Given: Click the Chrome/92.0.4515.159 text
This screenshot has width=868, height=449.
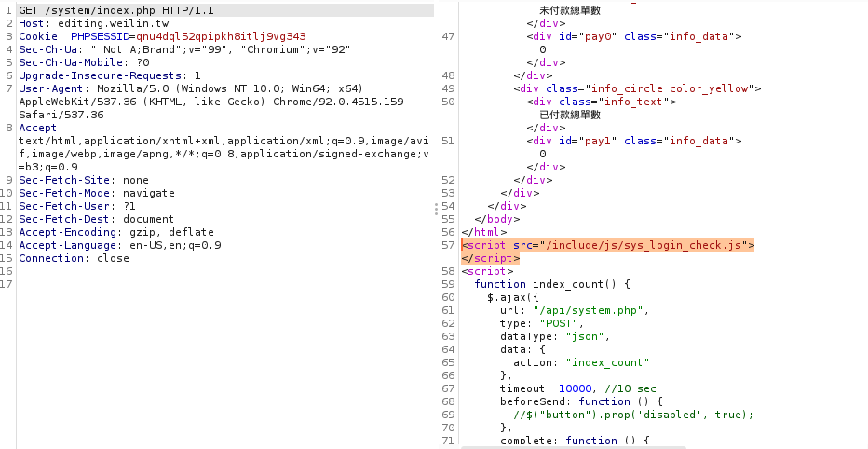Looking at the screenshot, I should click(x=338, y=102).
